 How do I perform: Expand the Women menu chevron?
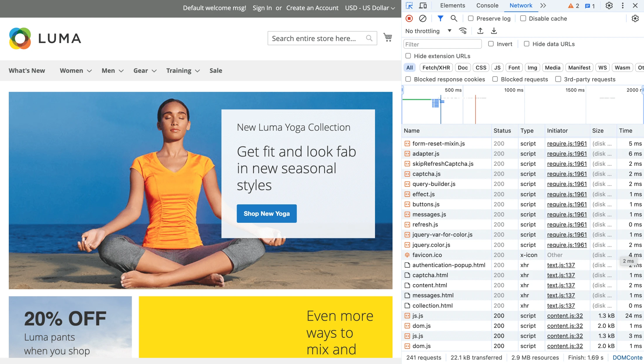[89, 71]
